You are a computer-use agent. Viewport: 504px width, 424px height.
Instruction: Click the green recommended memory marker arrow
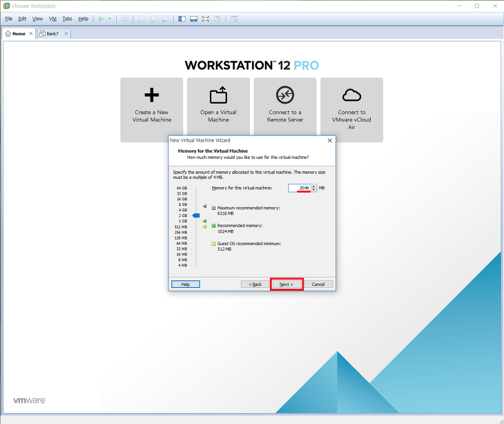tap(205, 221)
